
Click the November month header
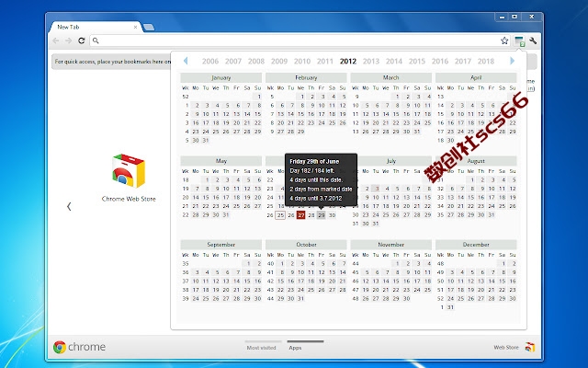pyautogui.click(x=390, y=245)
